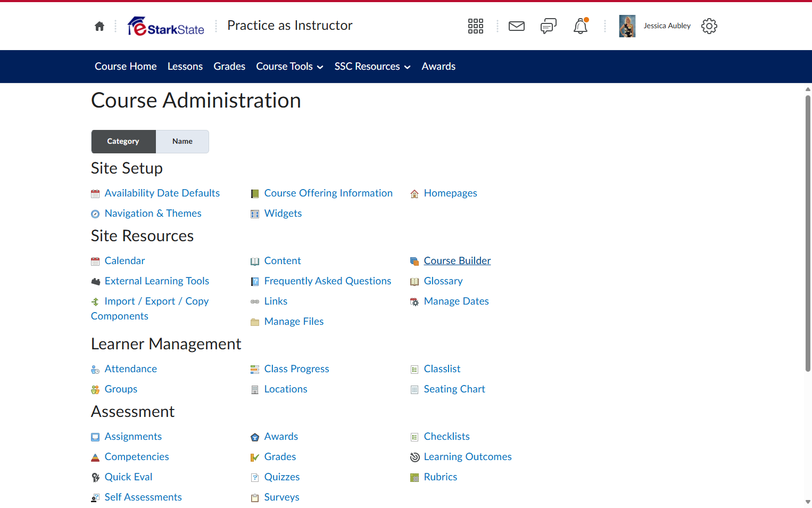Expand the SSC Resources dropdown
812x508 pixels.
372,67
